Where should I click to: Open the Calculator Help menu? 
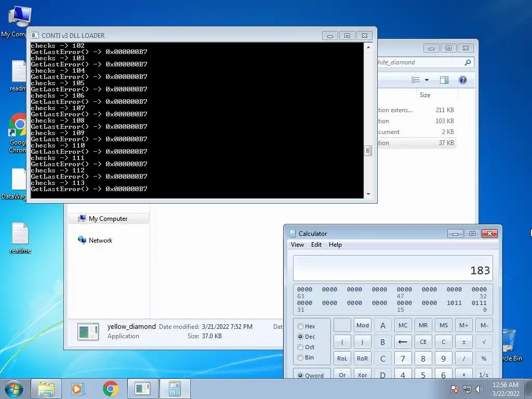[x=335, y=245]
